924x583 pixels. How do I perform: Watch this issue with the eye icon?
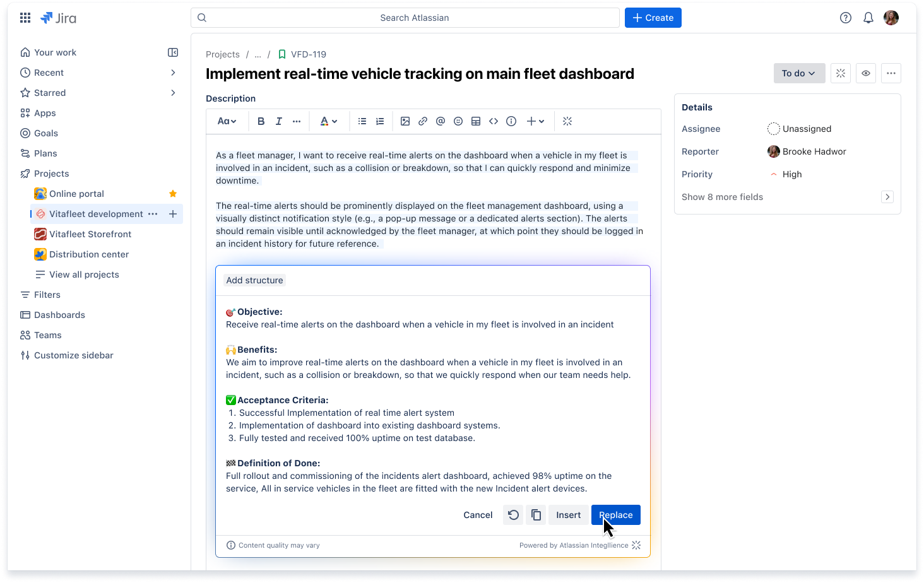tap(865, 73)
